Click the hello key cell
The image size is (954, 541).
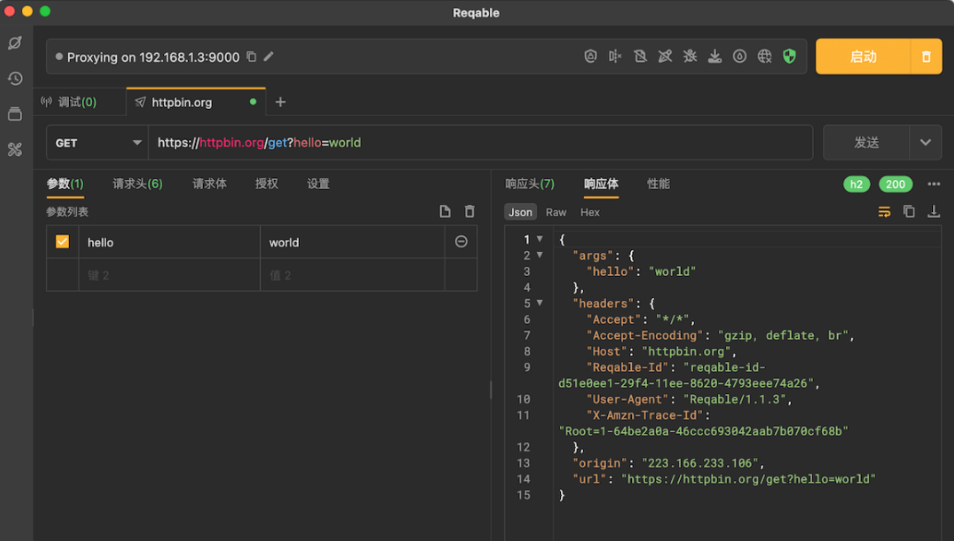[x=170, y=242]
